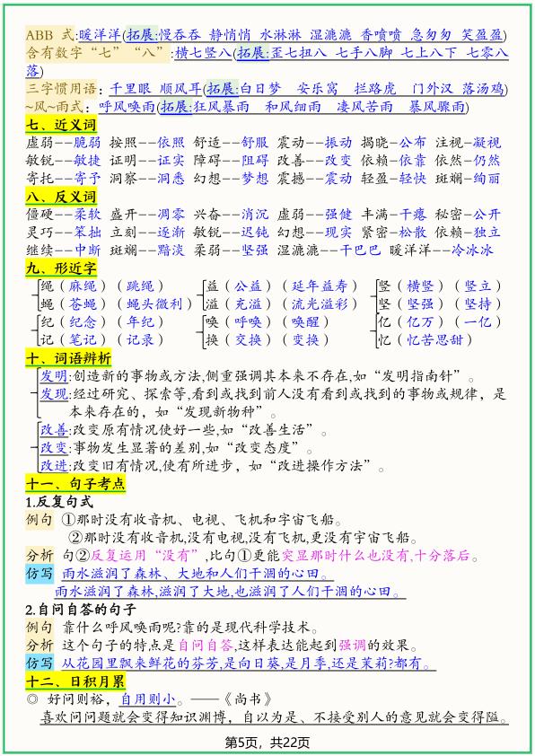Image resolution: width=535 pixels, height=756 pixels.
Task: Select the synonym 洞悉
Action: [171, 179]
